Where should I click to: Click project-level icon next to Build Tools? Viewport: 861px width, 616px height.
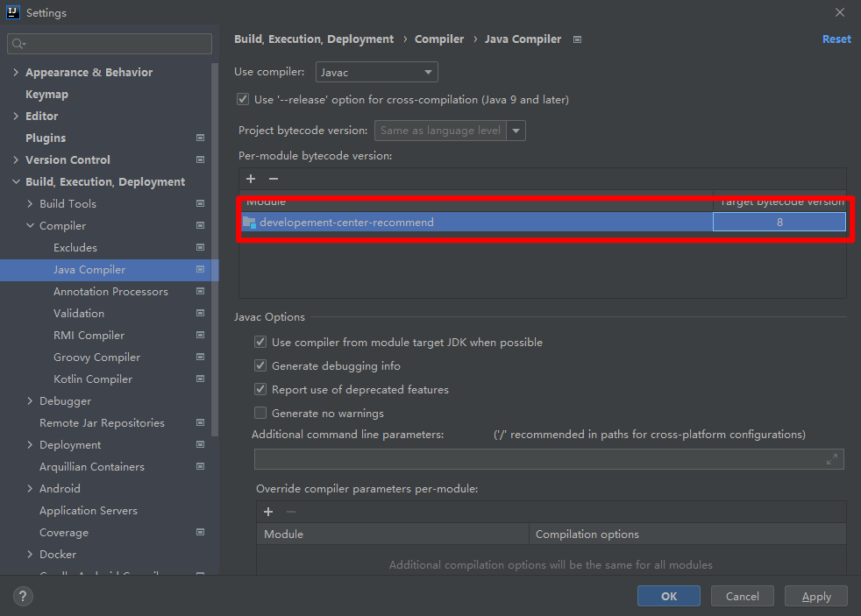[x=201, y=203]
